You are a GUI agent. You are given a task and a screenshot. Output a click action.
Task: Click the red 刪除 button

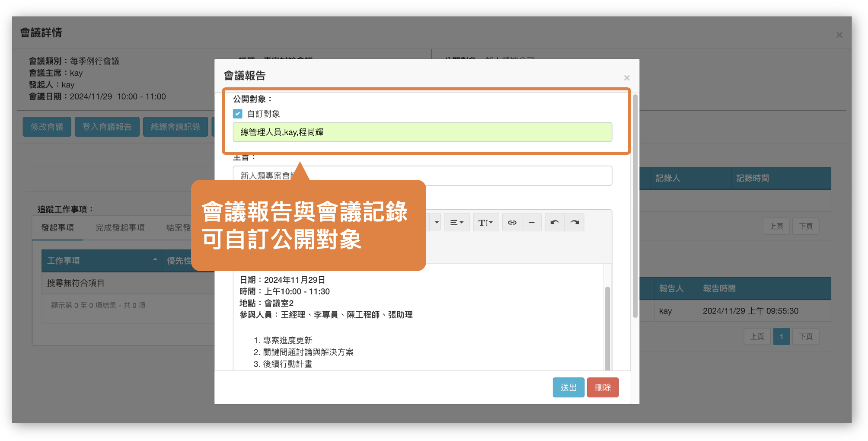click(603, 387)
